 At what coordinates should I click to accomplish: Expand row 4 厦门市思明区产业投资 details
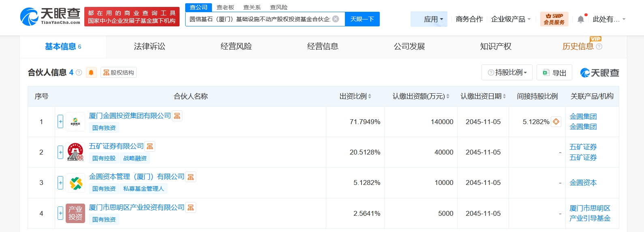pyautogui.click(x=60, y=213)
